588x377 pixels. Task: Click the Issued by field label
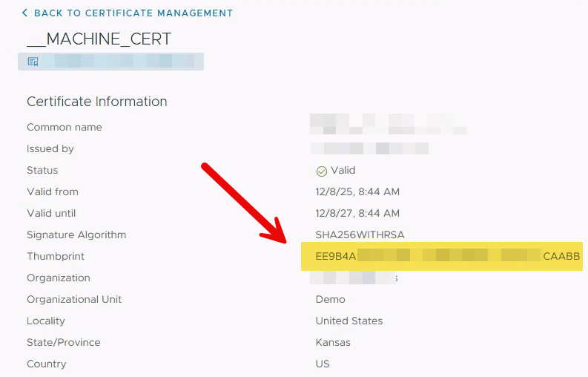point(50,149)
